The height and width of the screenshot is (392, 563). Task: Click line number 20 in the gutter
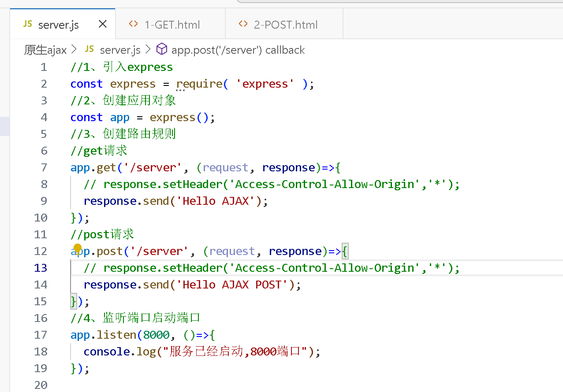(x=41, y=385)
